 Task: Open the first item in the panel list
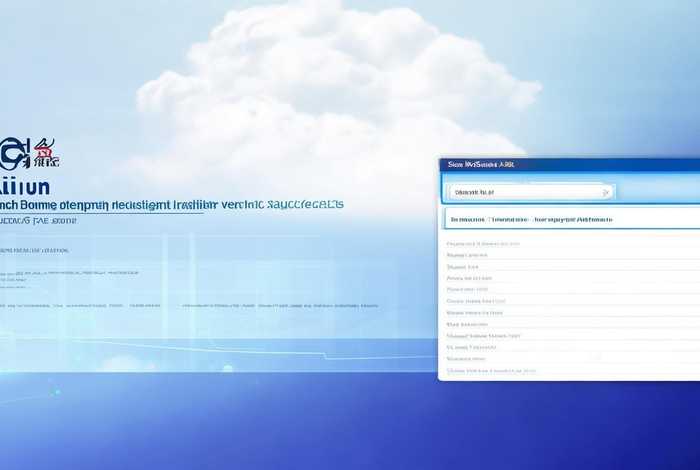click(x=482, y=243)
